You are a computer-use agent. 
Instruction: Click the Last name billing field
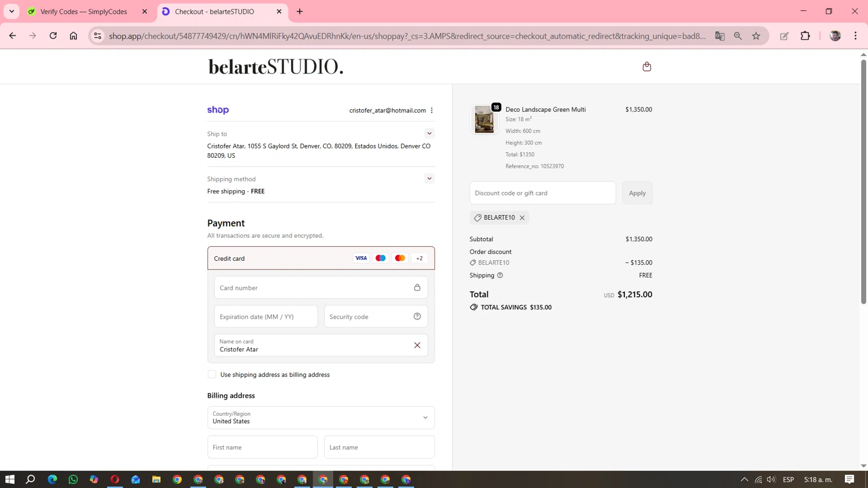coord(380,447)
